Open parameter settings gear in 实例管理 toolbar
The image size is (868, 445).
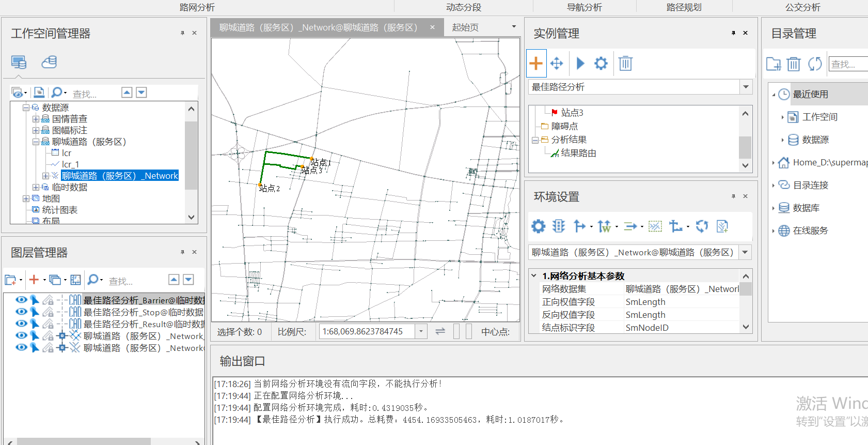click(x=601, y=64)
